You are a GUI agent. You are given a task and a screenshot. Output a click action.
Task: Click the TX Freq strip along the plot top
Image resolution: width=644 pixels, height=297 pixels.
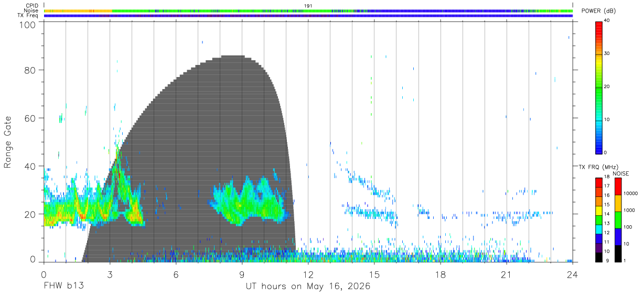pyautogui.click(x=308, y=15)
